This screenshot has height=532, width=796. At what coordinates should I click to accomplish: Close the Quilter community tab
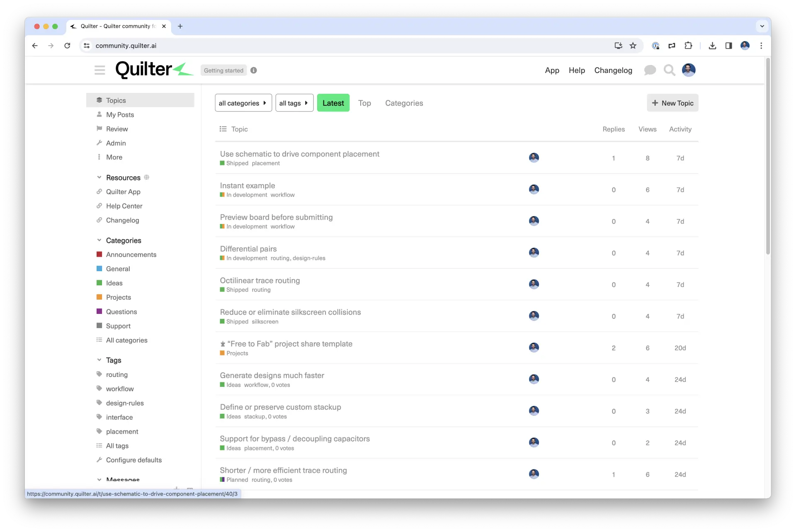coord(164,26)
